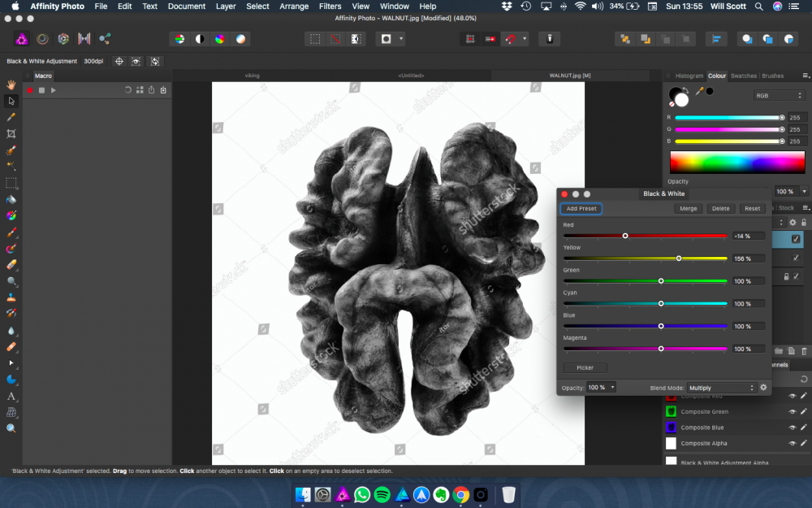The image size is (812, 508).
Task: Activate the Zoom tool
Action: coord(11,428)
